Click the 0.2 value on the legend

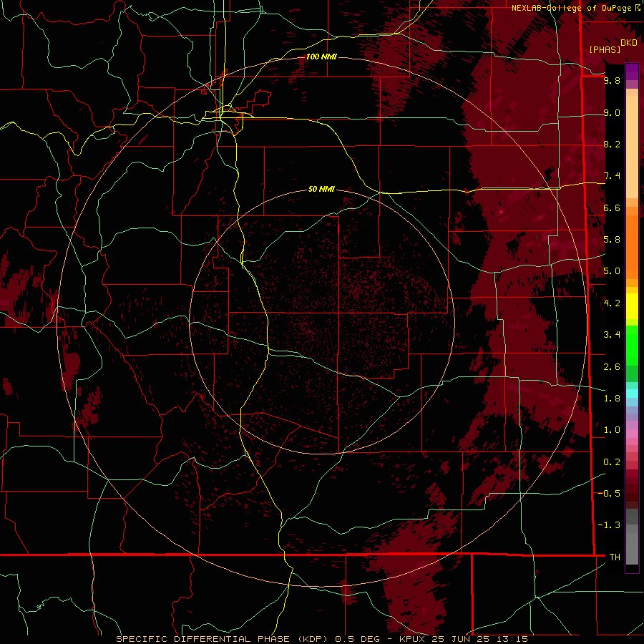coord(612,462)
